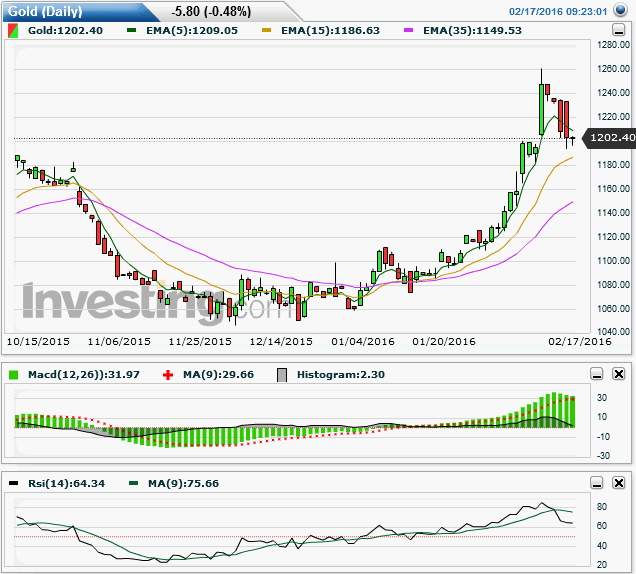Viewport: 636px width, 574px height.
Task: Click the 01/20/2016 date axis label
Action: click(444, 342)
